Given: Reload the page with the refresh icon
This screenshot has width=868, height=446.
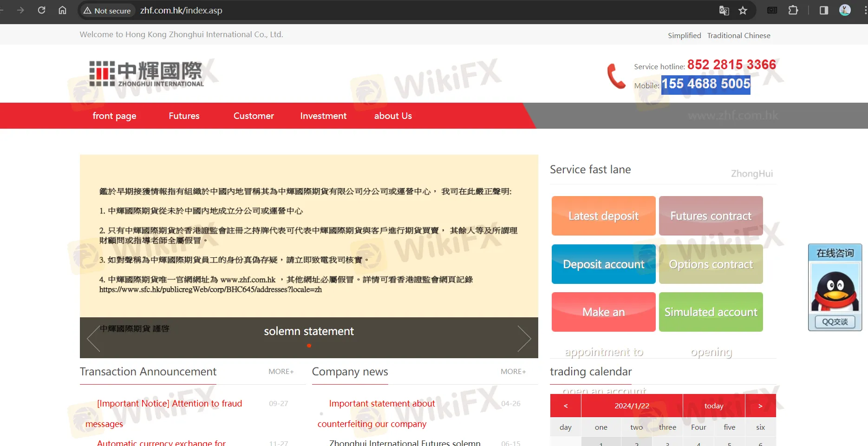Looking at the screenshot, I should point(41,10).
